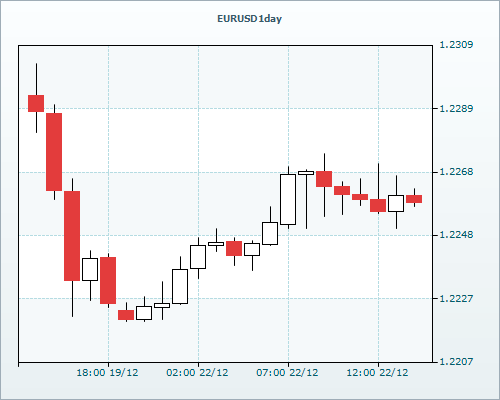Click the 1.2289 price axis label
Screen dimensions: 500x400
point(456,108)
